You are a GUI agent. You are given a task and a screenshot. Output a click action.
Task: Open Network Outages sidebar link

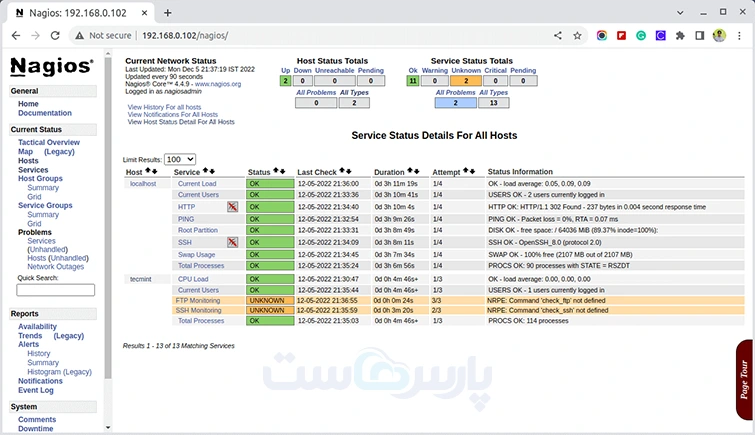click(x=55, y=266)
